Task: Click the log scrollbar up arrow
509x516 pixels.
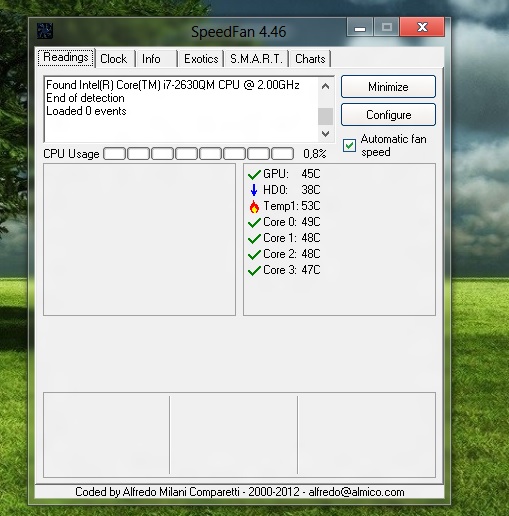Action: (x=325, y=86)
